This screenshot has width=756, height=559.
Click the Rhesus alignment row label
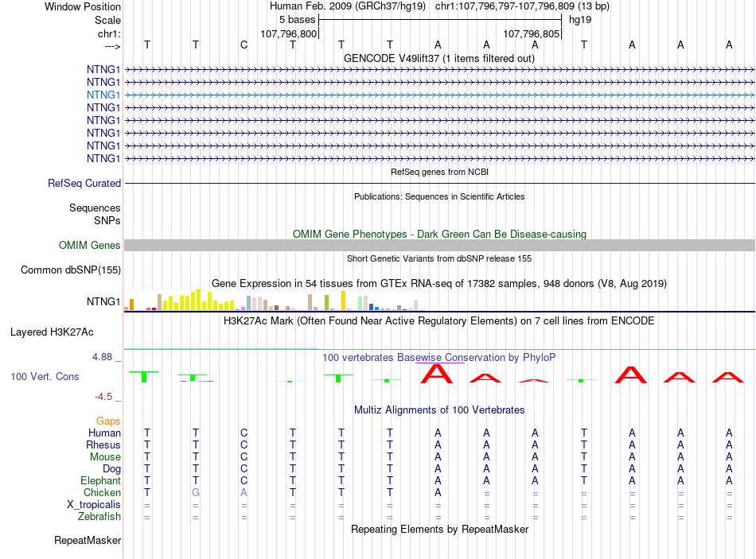point(103,444)
